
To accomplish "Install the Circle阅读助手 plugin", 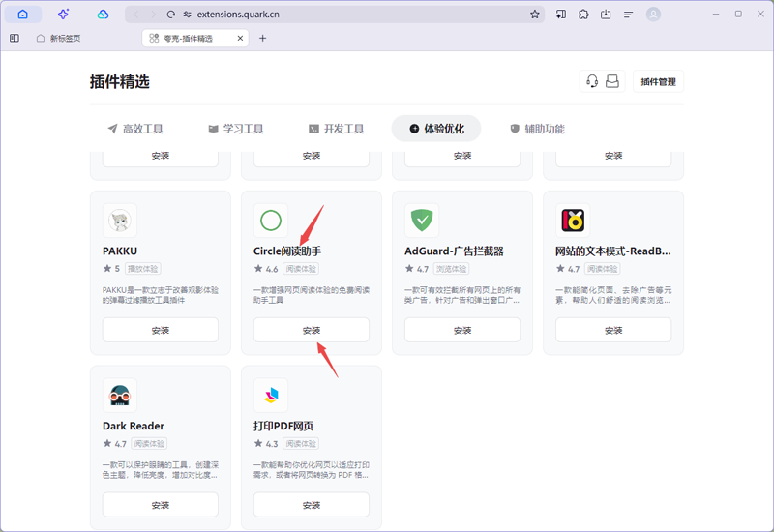I will point(312,330).
